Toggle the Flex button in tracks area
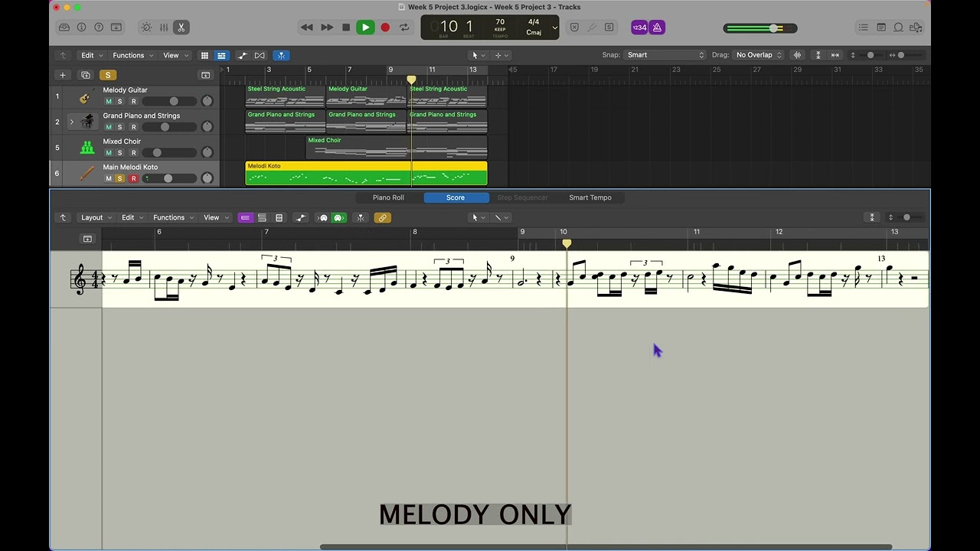The image size is (980, 551). (x=260, y=55)
